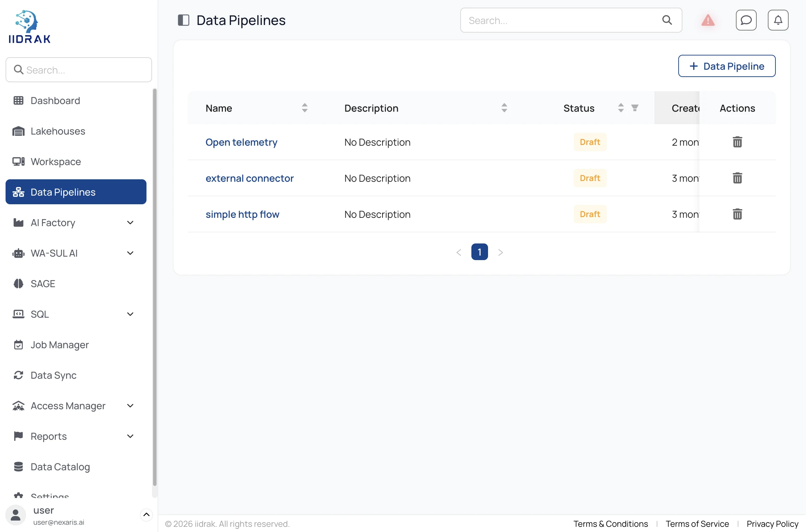Open the external connector pipeline link
The height and width of the screenshot is (532, 806).
250,178
